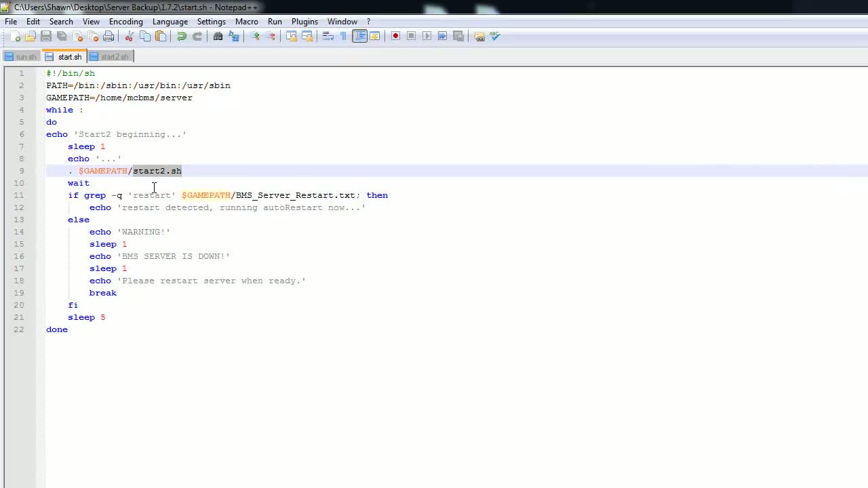Redo the last undone edit
Viewport: 868px width, 488px height.
(x=197, y=36)
